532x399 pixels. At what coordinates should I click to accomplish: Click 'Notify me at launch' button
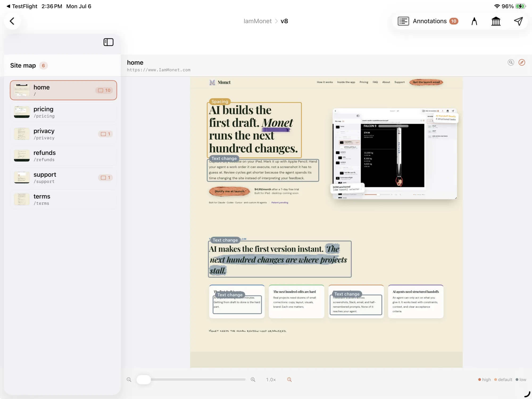[x=230, y=191]
